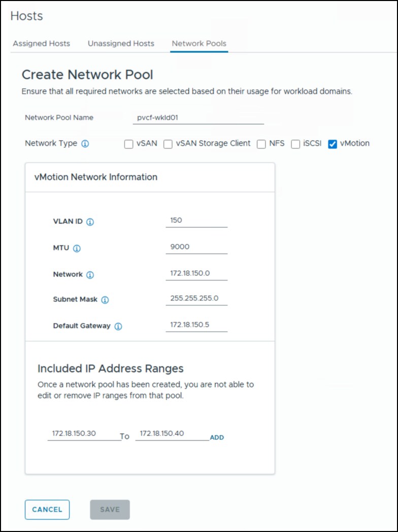The width and height of the screenshot is (398, 532).
Task: Tick the NFS network type checkbox
Action: tap(261, 145)
